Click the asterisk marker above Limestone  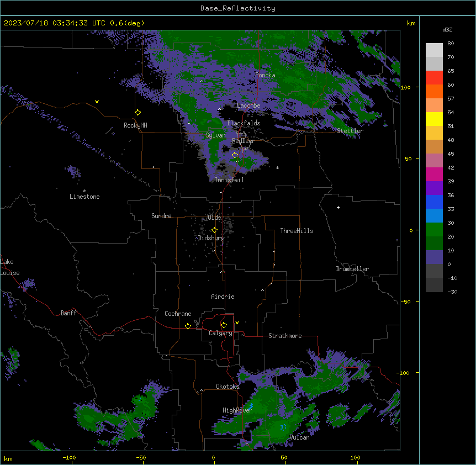84,191
